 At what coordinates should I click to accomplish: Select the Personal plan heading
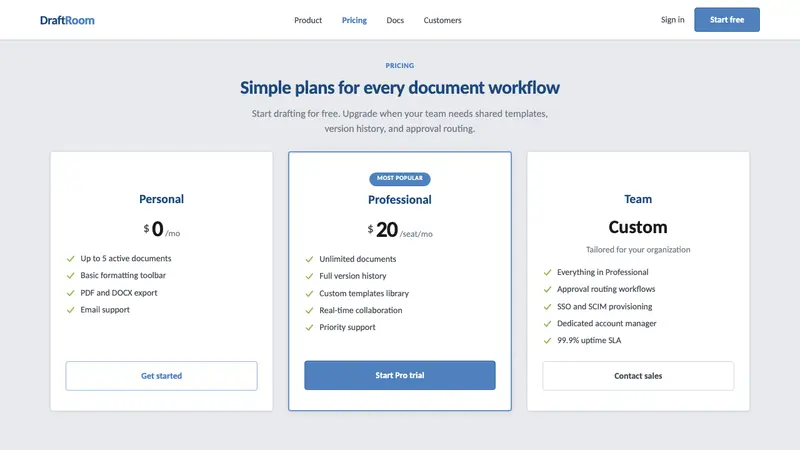(x=161, y=199)
